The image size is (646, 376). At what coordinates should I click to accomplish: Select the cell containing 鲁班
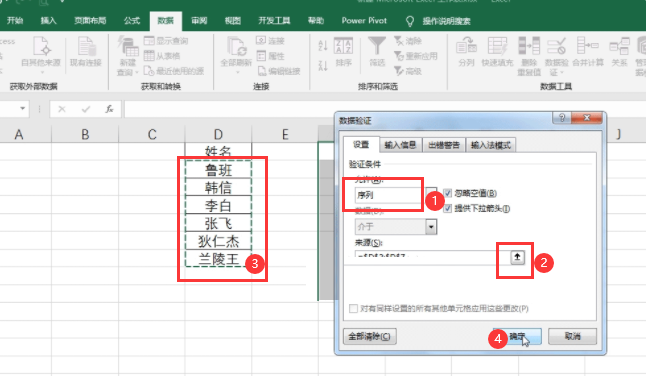[218, 169]
